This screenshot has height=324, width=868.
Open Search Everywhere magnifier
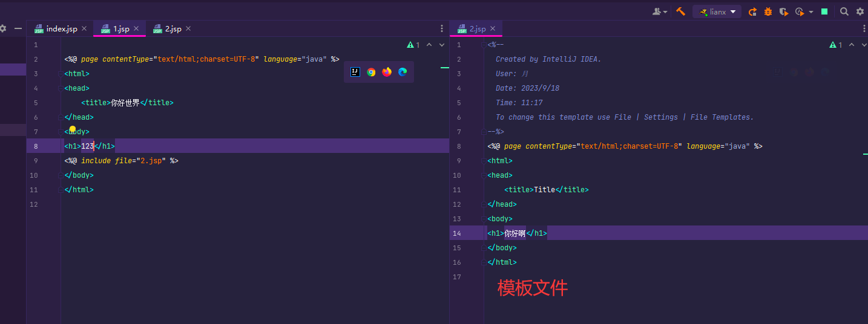(844, 11)
